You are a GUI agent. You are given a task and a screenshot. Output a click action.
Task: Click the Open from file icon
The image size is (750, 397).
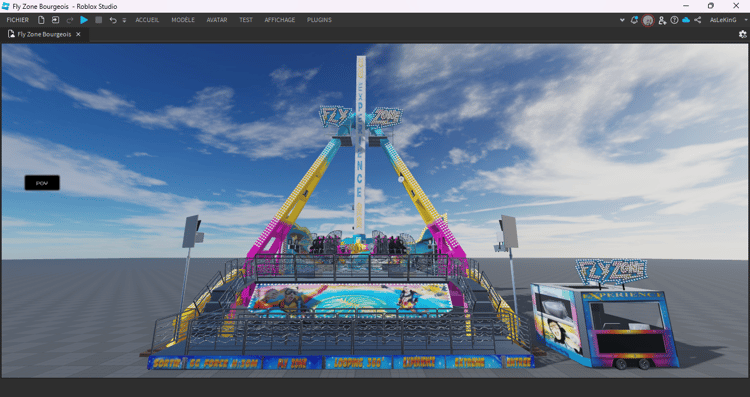[x=55, y=20]
